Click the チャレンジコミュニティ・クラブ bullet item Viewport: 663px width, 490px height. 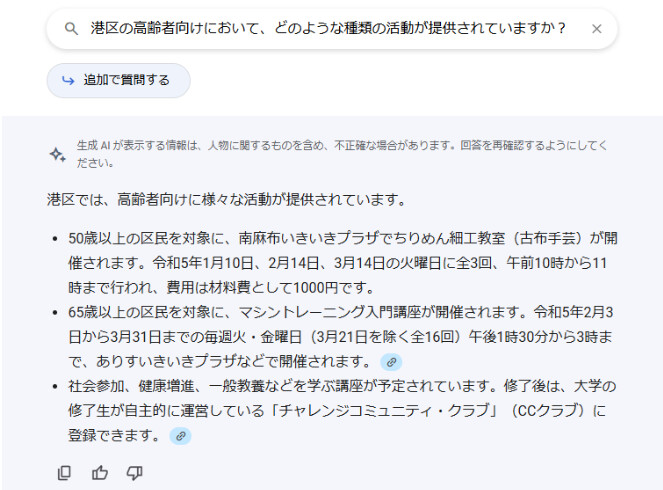tap(342, 411)
